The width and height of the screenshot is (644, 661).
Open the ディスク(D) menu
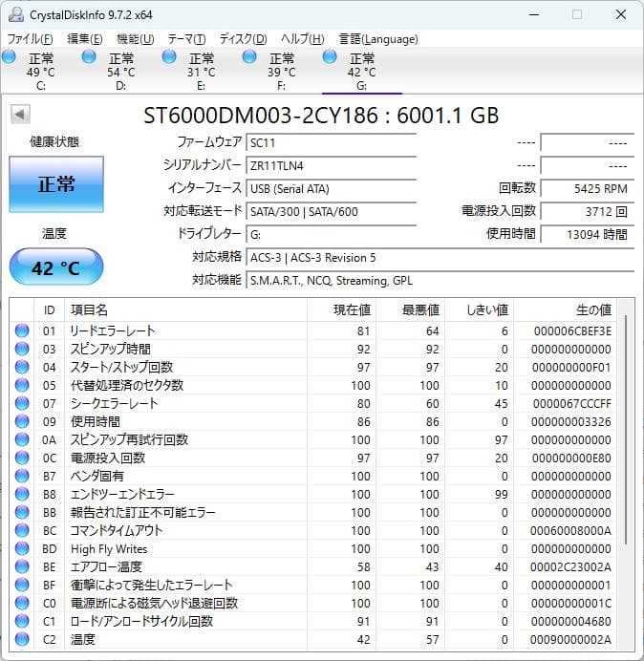(x=244, y=39)
